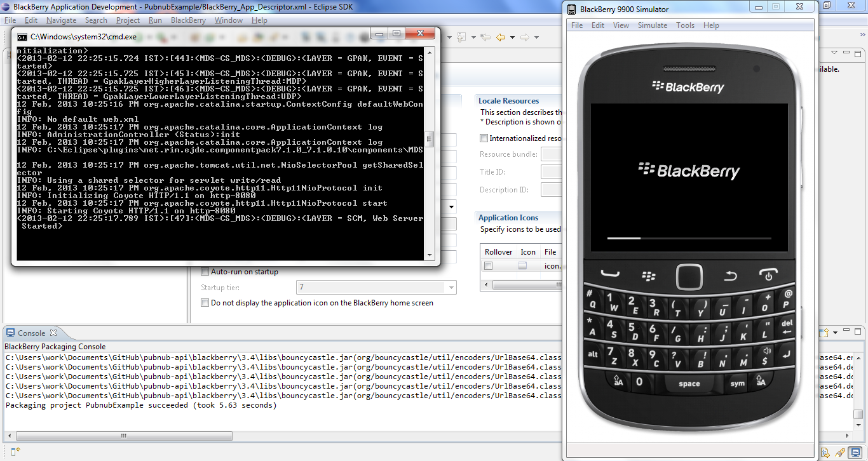This screenshot has width=868, height=461.
Task: Open Forward navigation history dropdown arrow
Action: pyautogui.click(x=536, y=37)
